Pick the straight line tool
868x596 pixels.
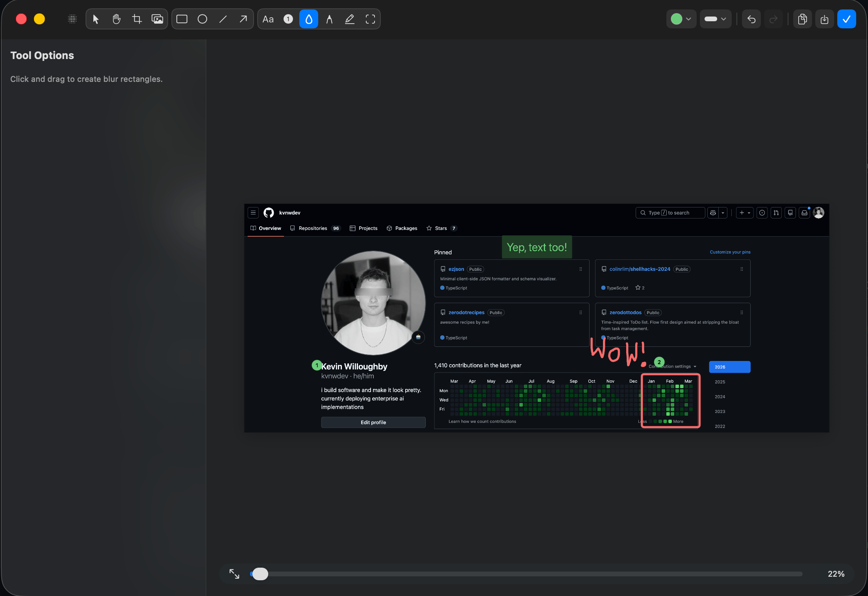223,19
